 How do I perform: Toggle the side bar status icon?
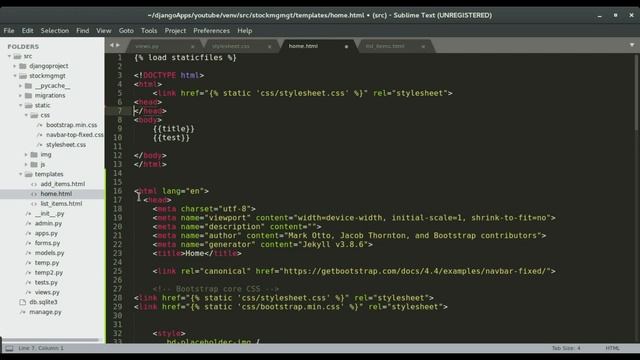click(x=9, y=348)
